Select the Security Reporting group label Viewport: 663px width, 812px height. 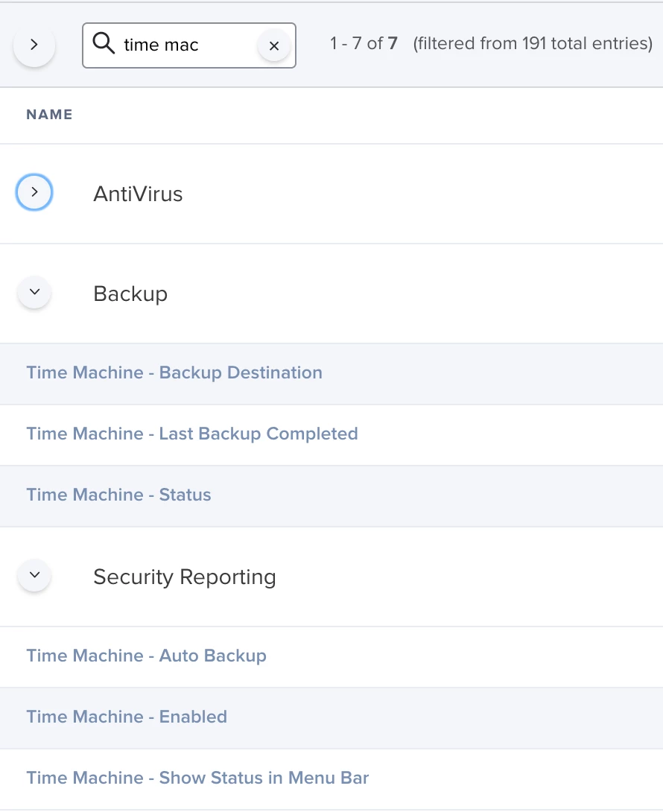tap(185, 577)
